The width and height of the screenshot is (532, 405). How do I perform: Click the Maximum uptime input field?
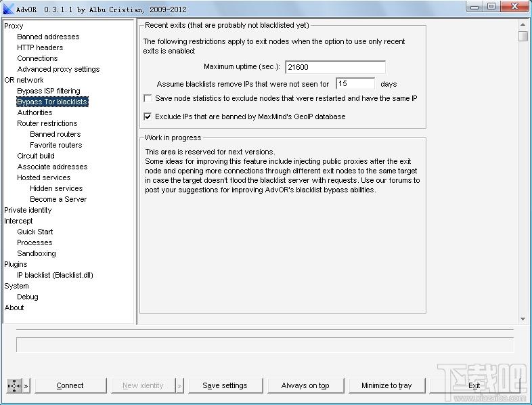[335, 67]
